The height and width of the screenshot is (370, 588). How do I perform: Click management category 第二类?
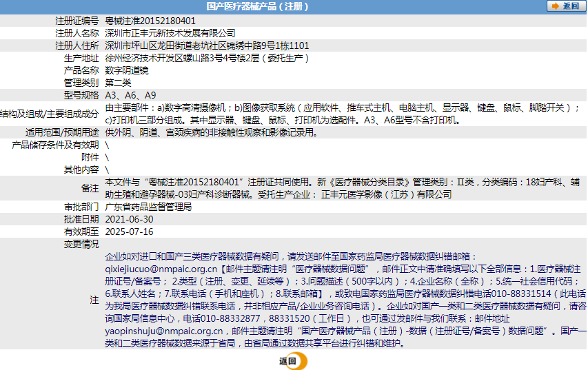(118, 83)
